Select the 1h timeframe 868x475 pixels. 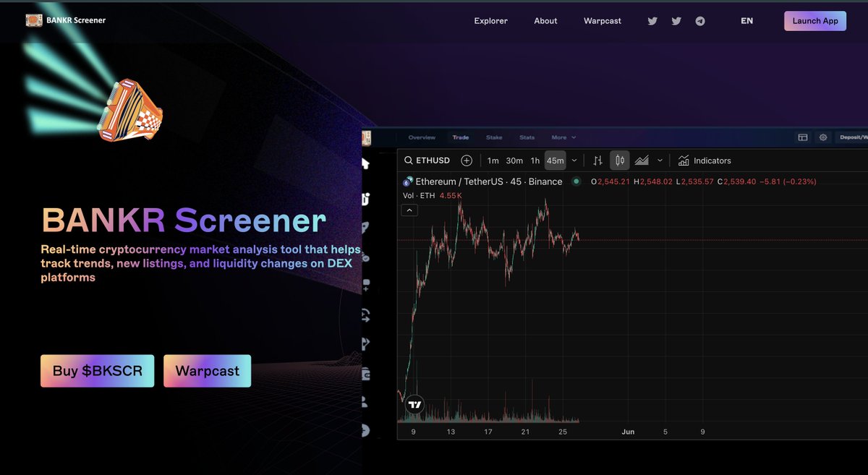coord(535,161)
